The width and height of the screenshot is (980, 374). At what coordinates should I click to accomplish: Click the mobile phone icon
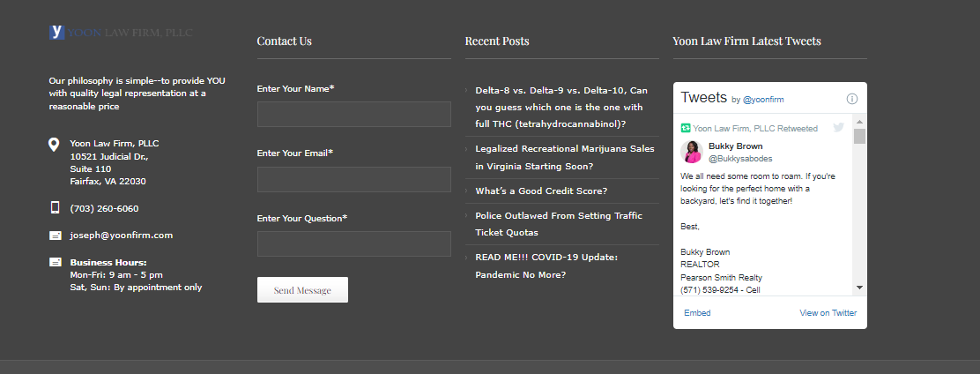(55, 208)
